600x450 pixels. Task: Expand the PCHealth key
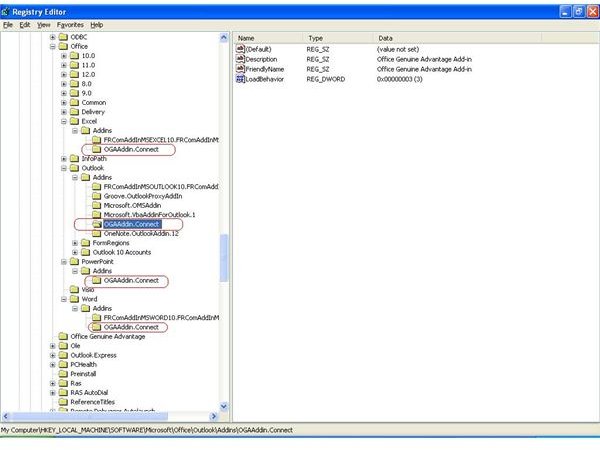tap(53, 365)
